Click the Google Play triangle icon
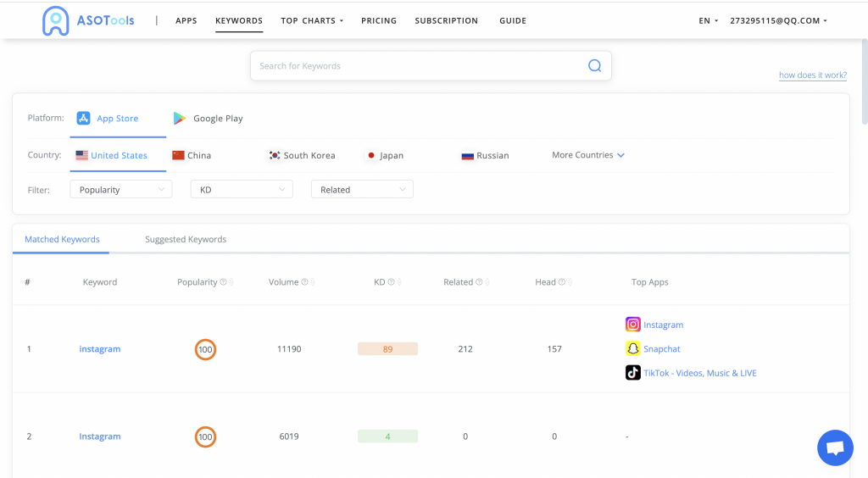Viewport: 868px width, 478px height. [x=180, y=118]
